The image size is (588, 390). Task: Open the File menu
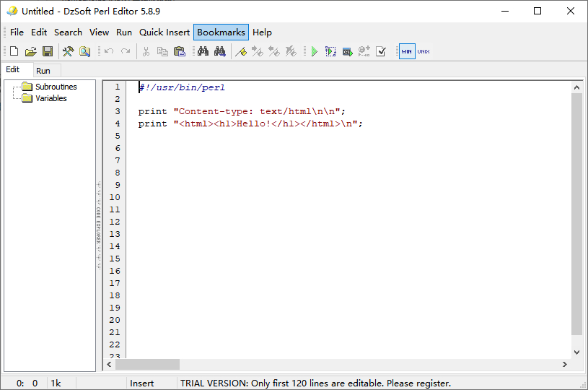tap(17, 32)
